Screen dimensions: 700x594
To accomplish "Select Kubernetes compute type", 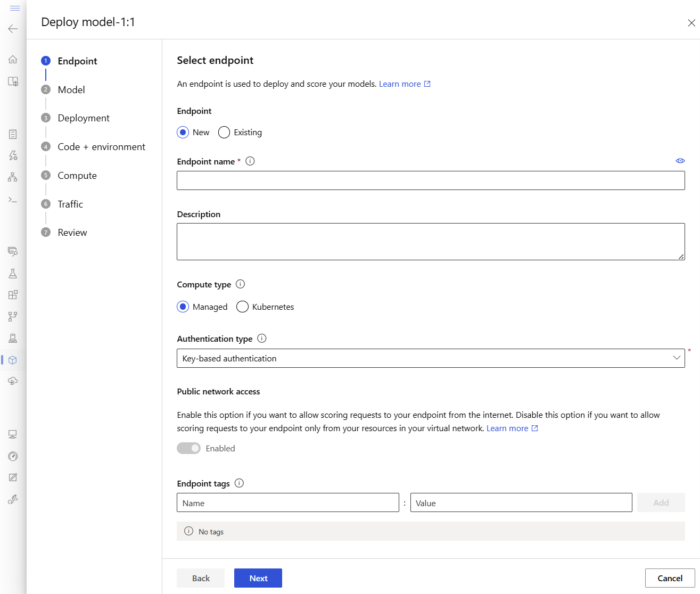I will click(242, 307).
